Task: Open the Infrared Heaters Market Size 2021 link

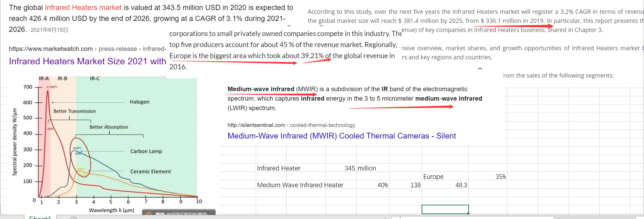Action: coord(87,61)
